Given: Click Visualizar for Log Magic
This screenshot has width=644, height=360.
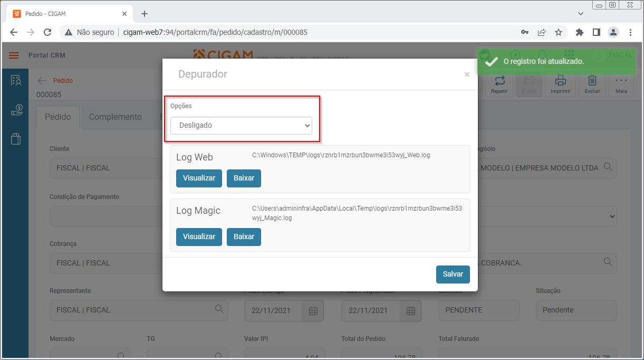Looking at the screenshot, I should [199, 236].
